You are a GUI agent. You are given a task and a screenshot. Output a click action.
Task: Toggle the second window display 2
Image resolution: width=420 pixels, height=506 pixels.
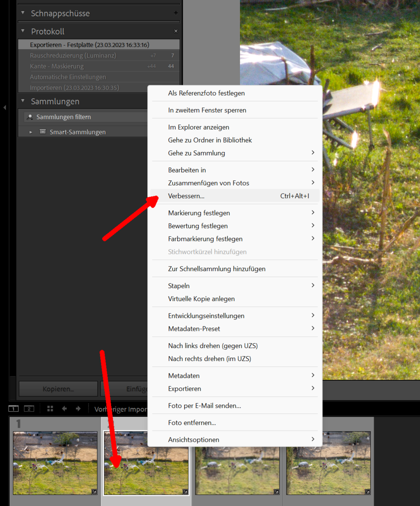point(29,409)
